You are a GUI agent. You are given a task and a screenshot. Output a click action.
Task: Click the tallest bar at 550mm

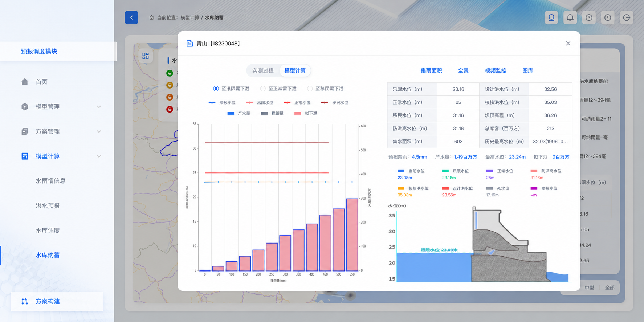(x=352, y=235)
